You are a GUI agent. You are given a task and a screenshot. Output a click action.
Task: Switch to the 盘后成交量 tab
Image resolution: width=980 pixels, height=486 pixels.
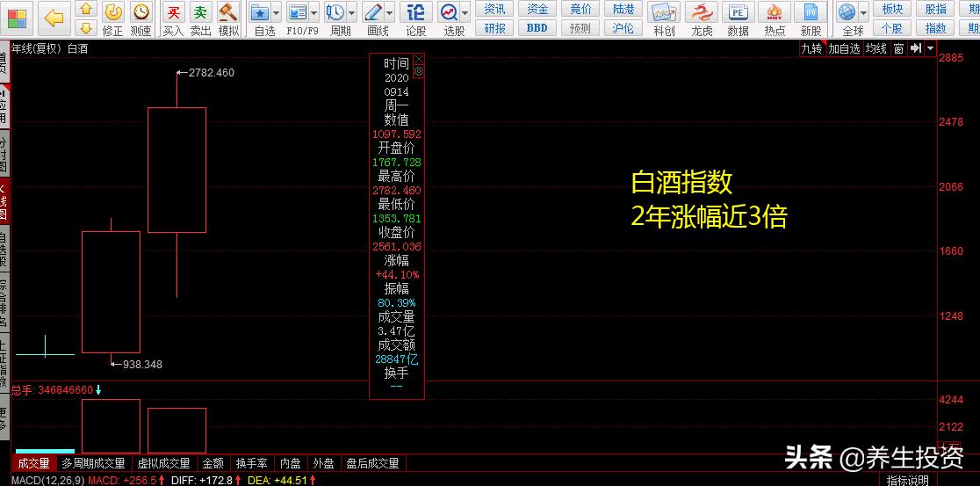tap(373, 463)
